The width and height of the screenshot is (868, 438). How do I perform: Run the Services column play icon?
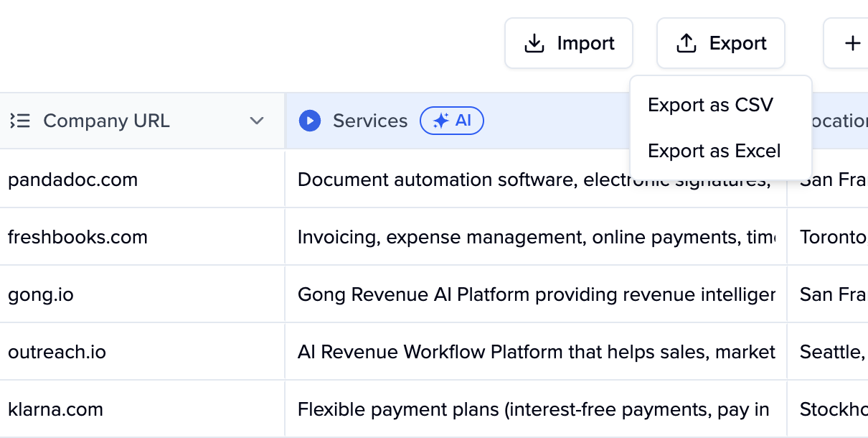pos(309,121)
